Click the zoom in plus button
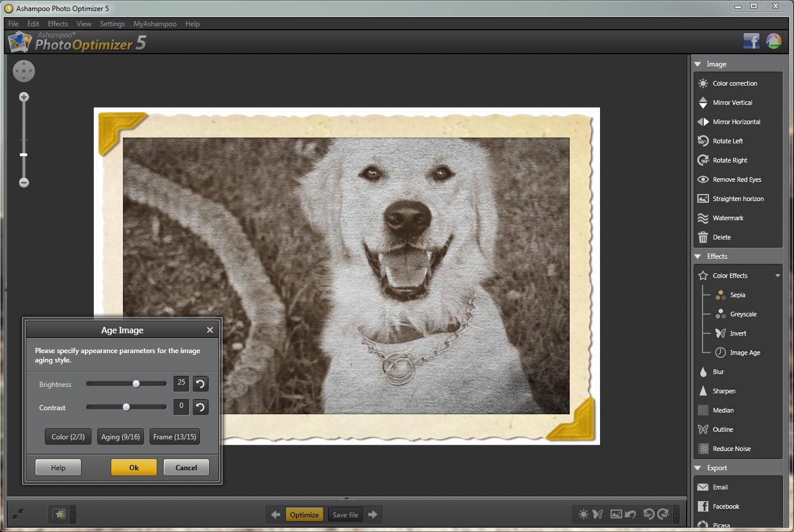794x532 pixels. pyautogui.click(x=24, y=97)
